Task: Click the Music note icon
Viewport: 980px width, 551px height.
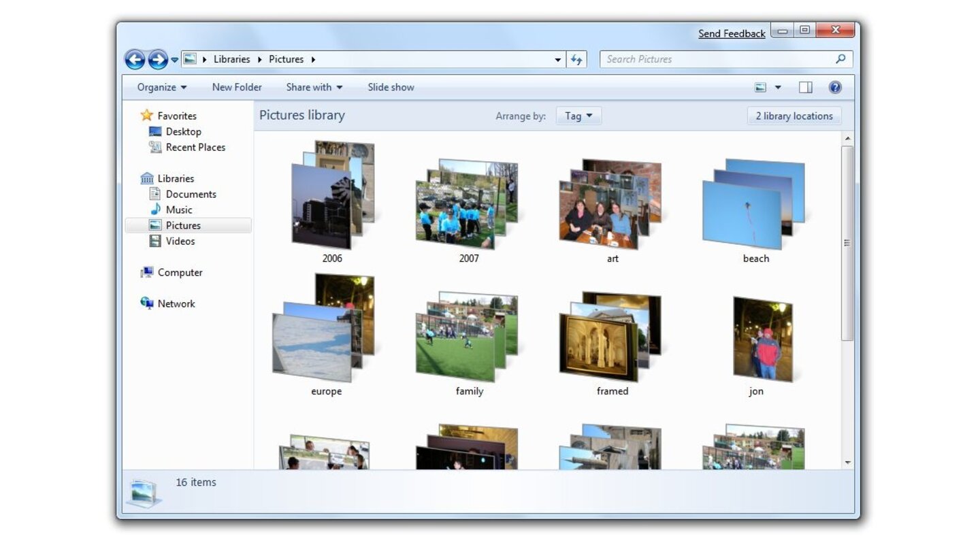Action: click(x=155, y=210)
